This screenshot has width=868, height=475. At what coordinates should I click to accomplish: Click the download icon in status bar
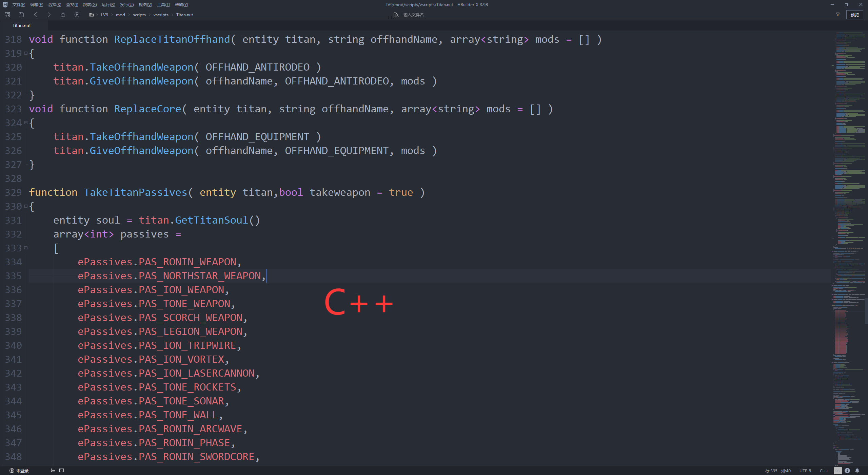tap(847, 471)
